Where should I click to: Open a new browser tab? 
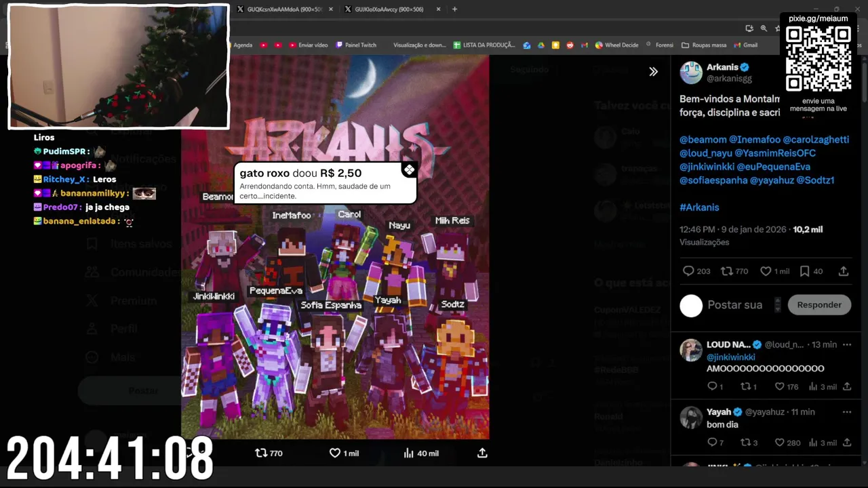(x=454, y=9)
